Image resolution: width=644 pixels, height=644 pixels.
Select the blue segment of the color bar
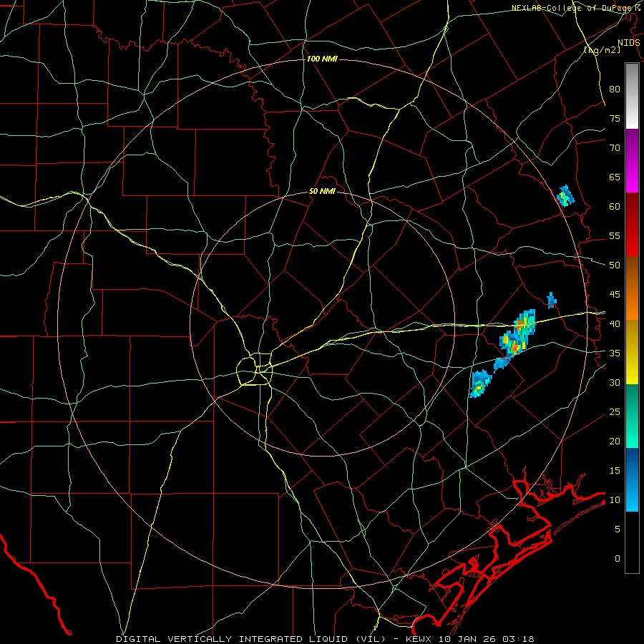632,479
